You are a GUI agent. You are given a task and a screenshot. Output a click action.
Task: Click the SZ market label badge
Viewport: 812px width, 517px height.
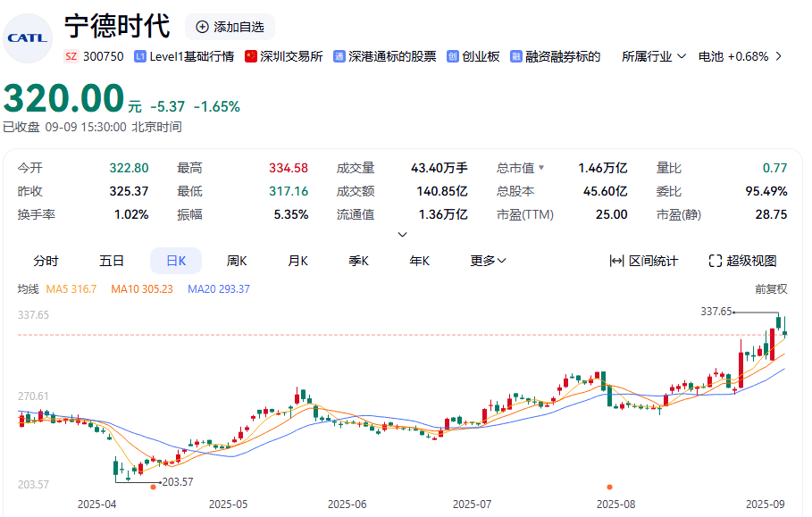(73, 54)
